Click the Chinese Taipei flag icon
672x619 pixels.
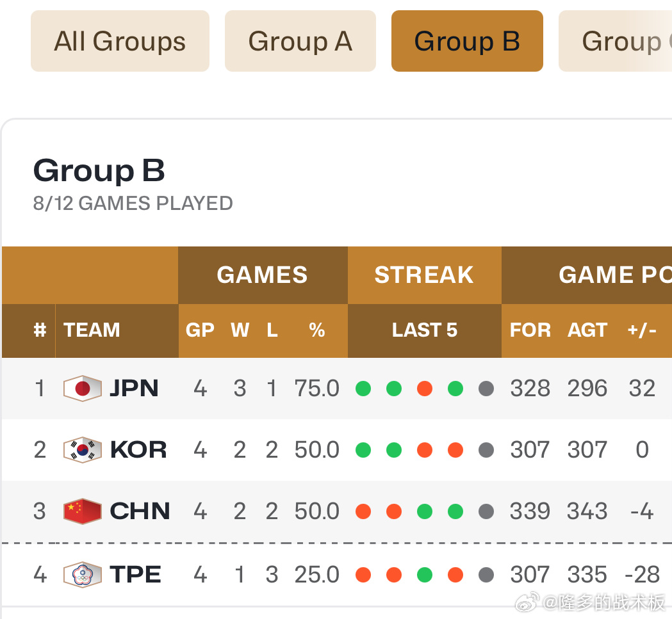tap(83, 574)
